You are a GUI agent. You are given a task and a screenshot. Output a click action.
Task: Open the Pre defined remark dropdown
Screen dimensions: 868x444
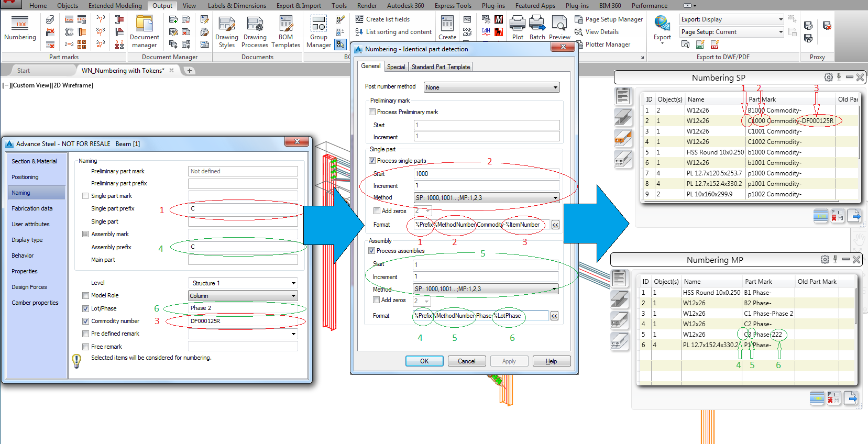click(x=243, y=334)
